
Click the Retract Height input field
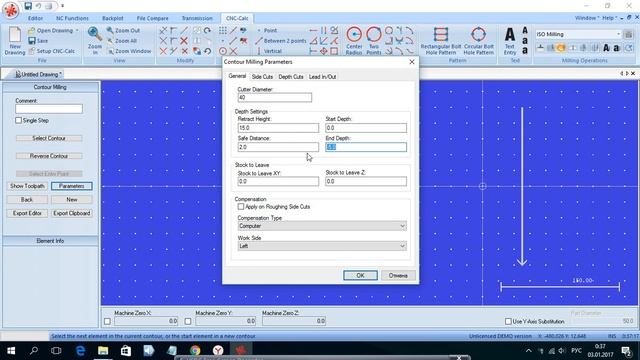click(x=278, y=128)
